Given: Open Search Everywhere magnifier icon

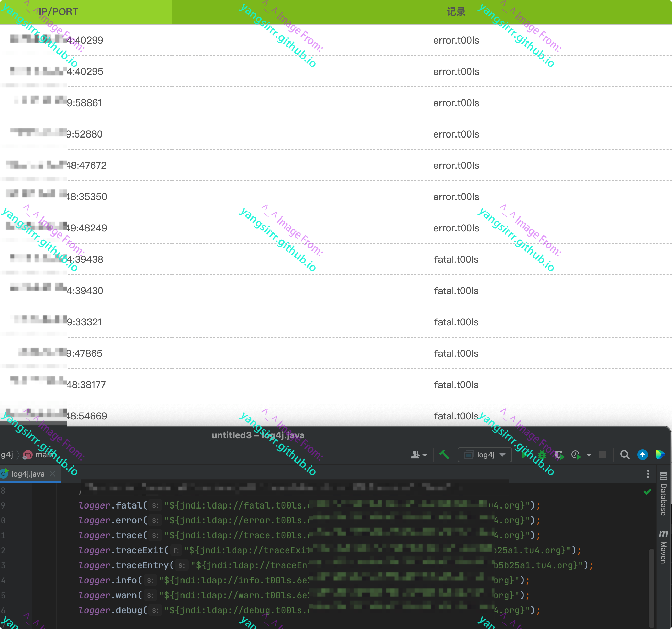Looking at the screenshot, I should pyautogui.click(x=625, y=455).
